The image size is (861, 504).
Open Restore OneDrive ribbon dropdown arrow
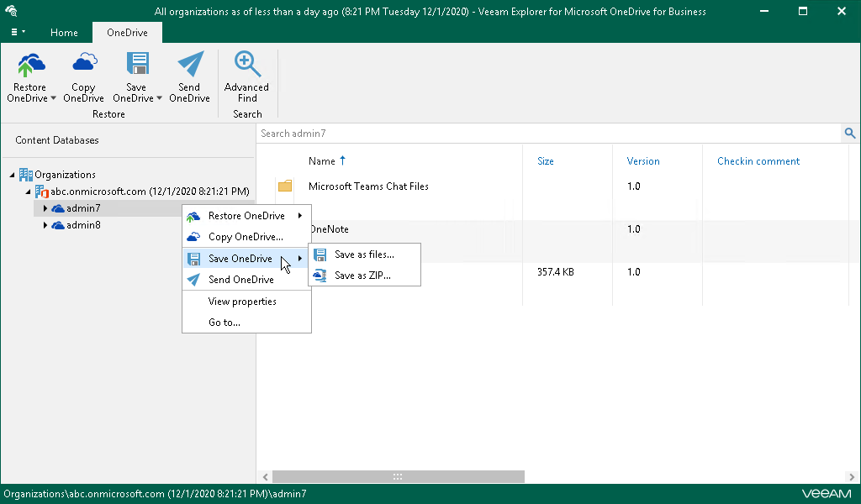(x=53, y=99)
